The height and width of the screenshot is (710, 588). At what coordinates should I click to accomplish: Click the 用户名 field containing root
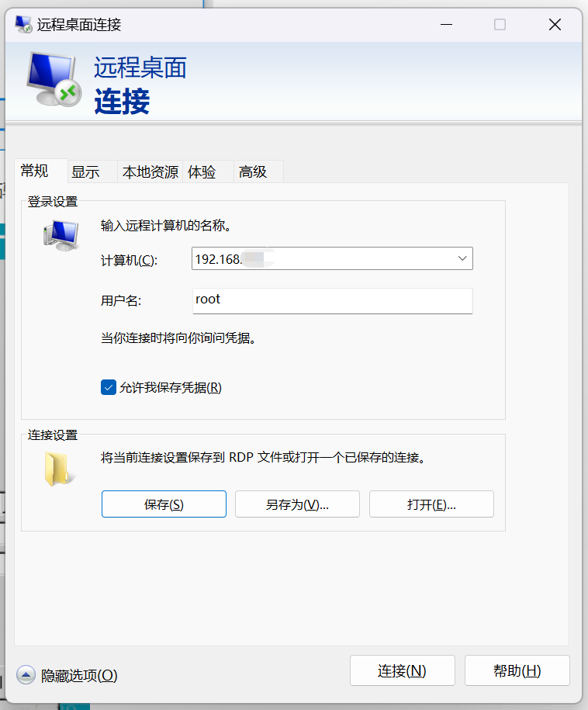pos(332,300)
